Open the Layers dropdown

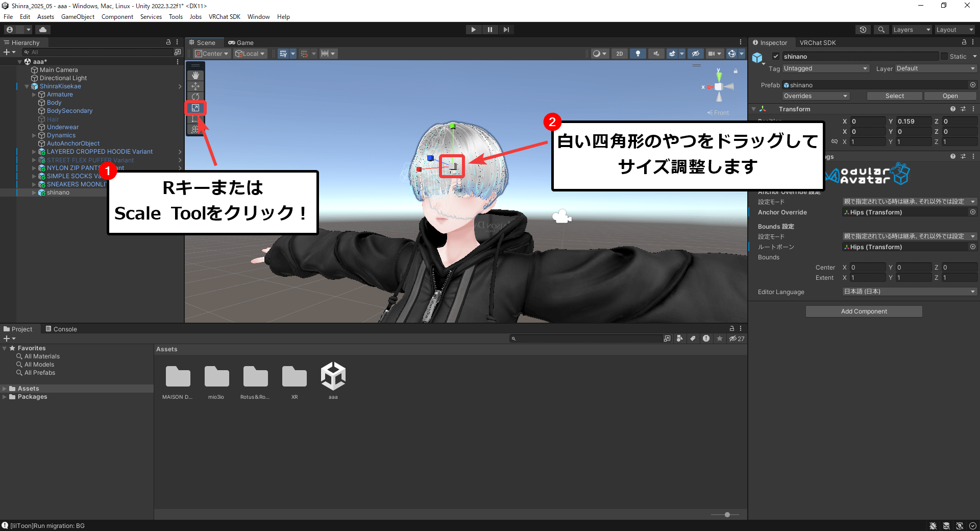[x=911, y=30]
